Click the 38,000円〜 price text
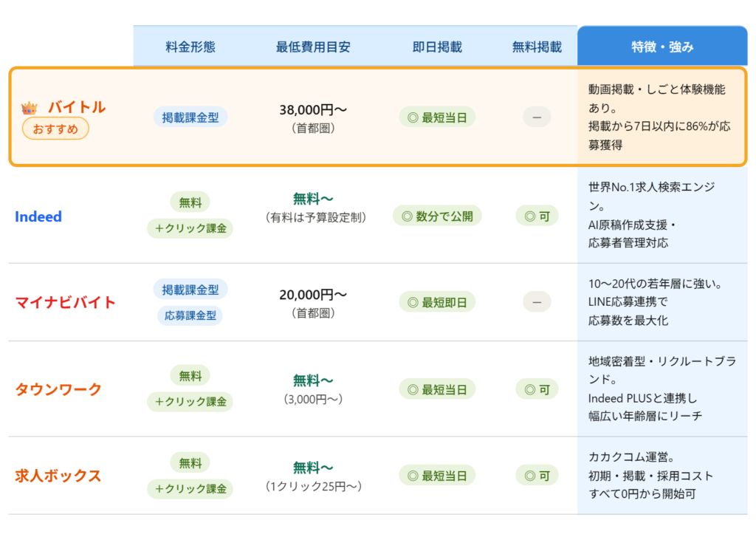The width and height of the screenshot is (756, 540). (313, 109)
